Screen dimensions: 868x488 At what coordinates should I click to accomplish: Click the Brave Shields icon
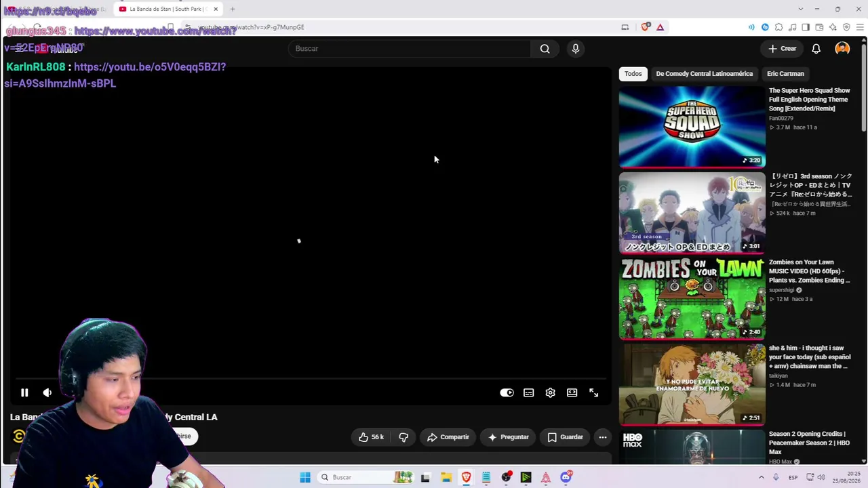(x=646, y=27)
